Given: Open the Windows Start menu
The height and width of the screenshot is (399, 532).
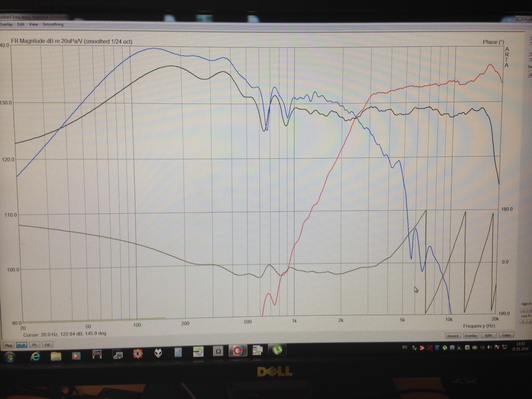Looking at the screenshot, I should 9,357.
